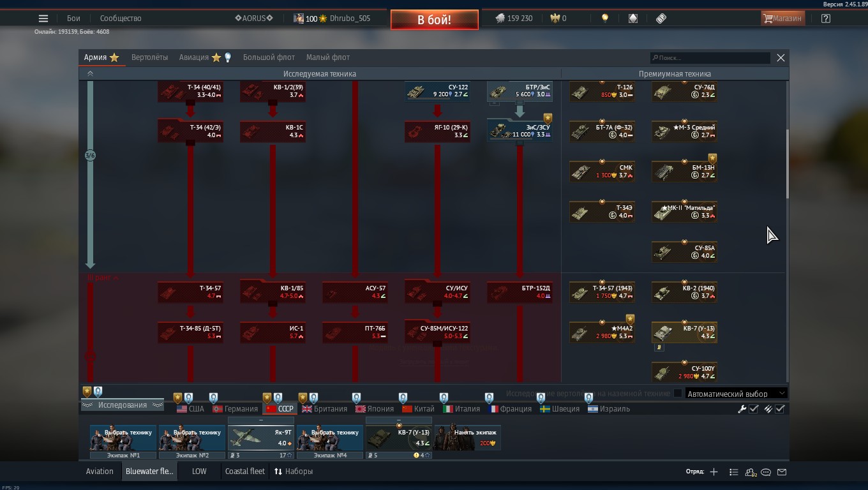Open the main hamburger menu
868x490 pixels.
point(43,19)
